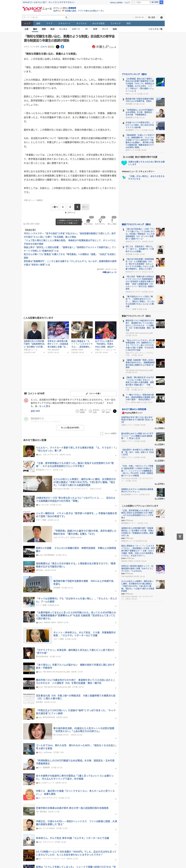Share the article on Facebook
This screenshot has height=868, width=186.
coord(62,47)
